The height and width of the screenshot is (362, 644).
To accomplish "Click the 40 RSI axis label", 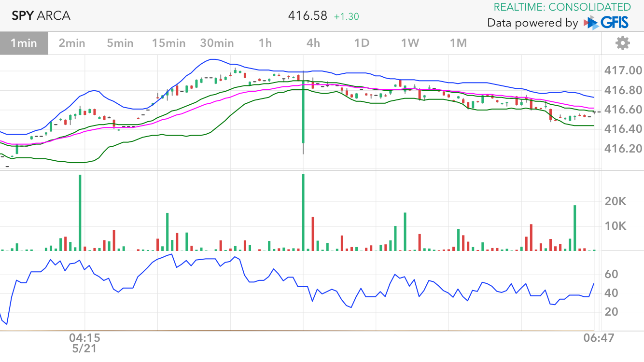I will coord(611,293).
